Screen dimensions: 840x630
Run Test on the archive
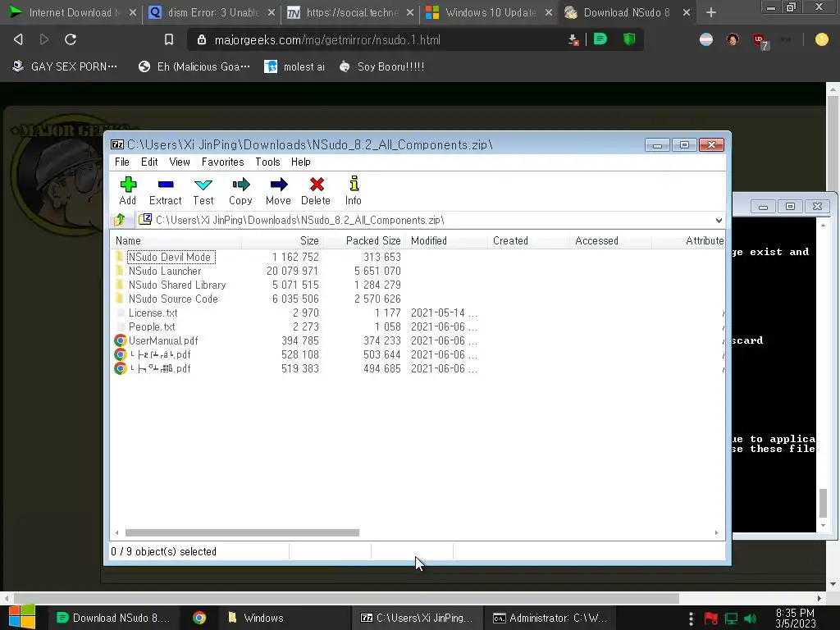[x=203, y=191]
